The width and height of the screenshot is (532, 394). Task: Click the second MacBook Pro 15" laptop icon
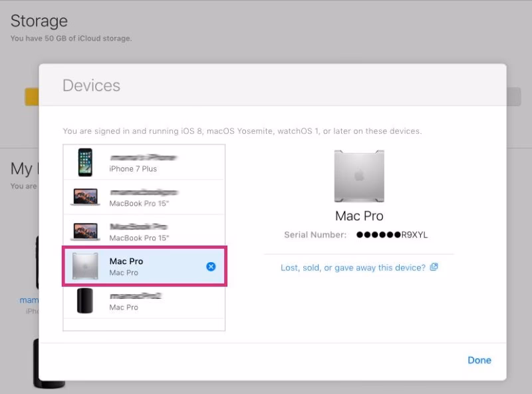coord(85,231)
